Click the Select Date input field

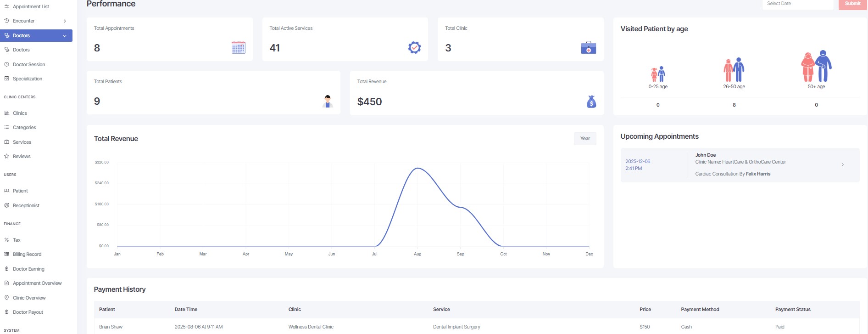pos(797,4)
